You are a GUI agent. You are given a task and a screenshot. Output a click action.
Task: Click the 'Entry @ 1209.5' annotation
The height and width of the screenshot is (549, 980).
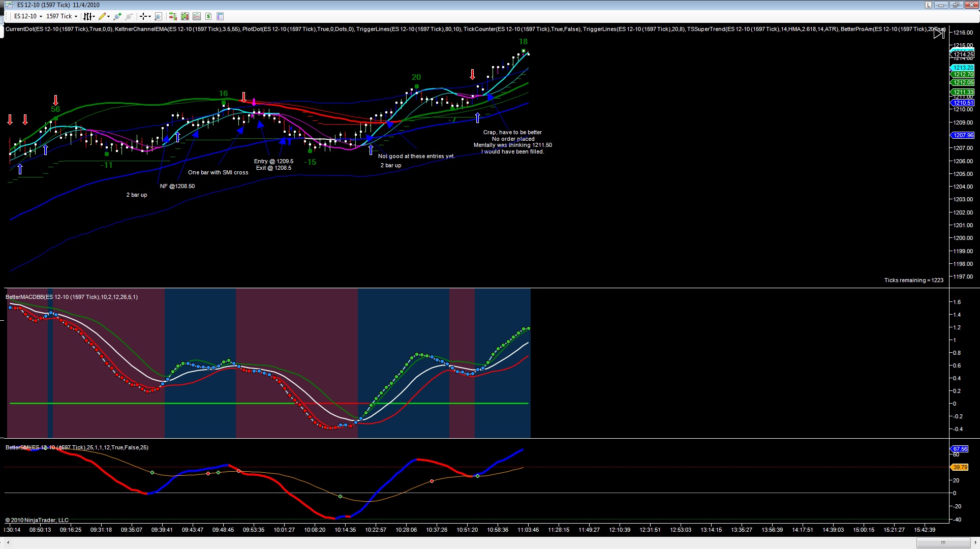(273, 161)
